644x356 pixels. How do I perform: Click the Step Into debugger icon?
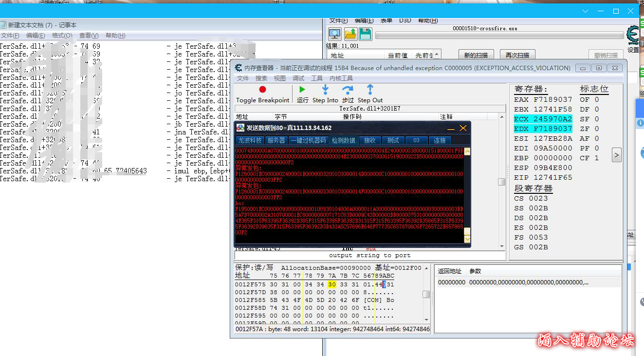325,90
